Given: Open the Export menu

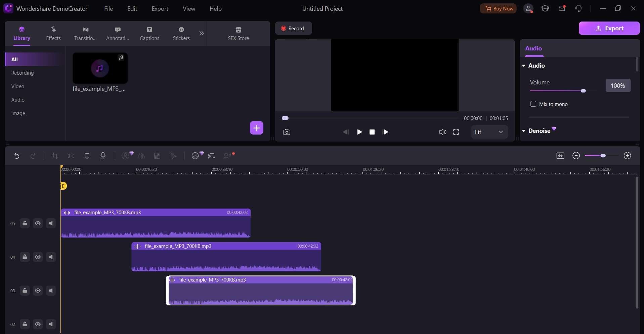Looking at the screenshot, I should [160, 9].
